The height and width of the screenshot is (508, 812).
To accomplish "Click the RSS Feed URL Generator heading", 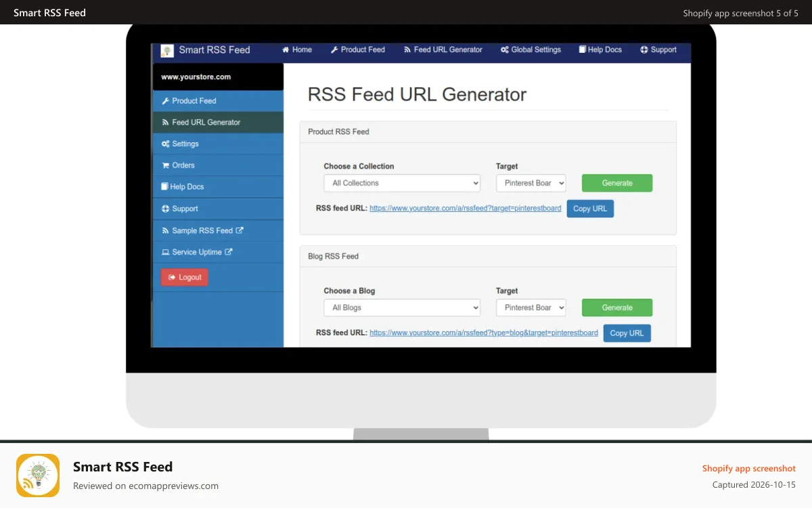I will click(x=417, y=94).
